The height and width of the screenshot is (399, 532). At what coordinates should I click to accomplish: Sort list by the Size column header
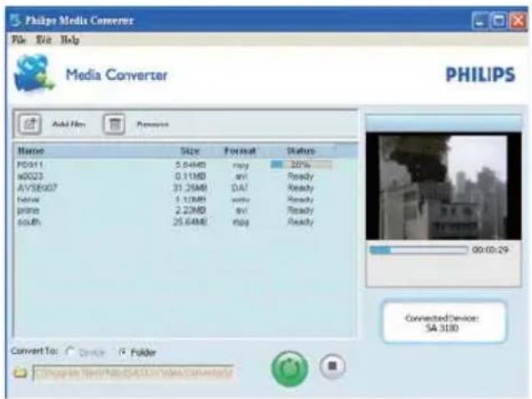coord(190,150)
